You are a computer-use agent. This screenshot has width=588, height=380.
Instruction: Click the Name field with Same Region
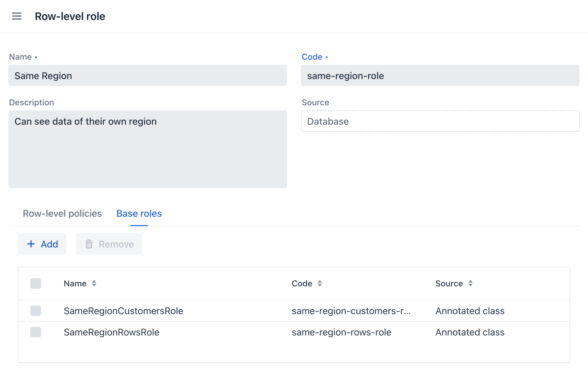(148, 76)
